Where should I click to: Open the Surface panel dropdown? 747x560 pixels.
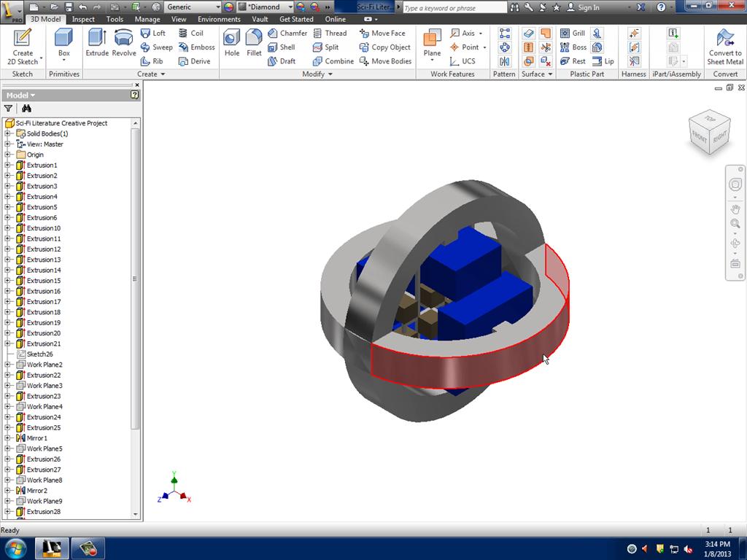pyautogui.click(x=537, y=74)
